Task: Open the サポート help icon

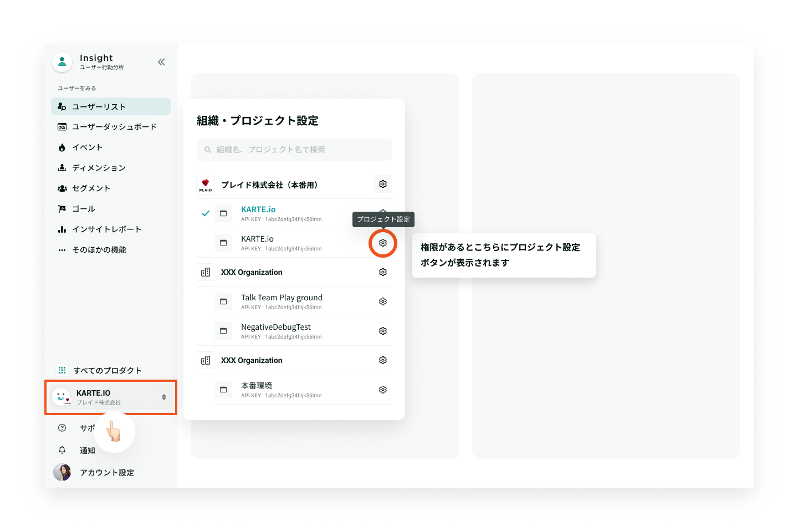Action: 62,428
